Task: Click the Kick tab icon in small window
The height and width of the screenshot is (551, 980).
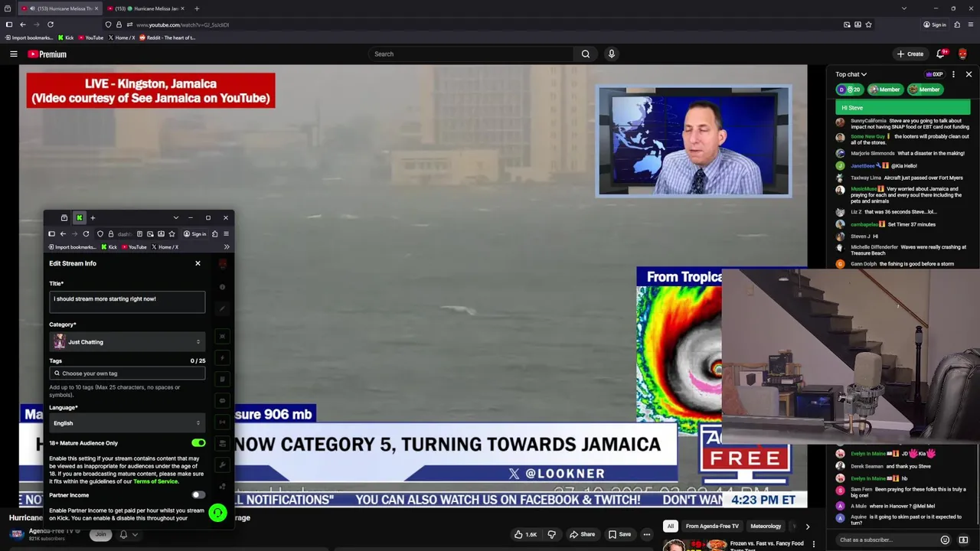Action: coord(79,218)
